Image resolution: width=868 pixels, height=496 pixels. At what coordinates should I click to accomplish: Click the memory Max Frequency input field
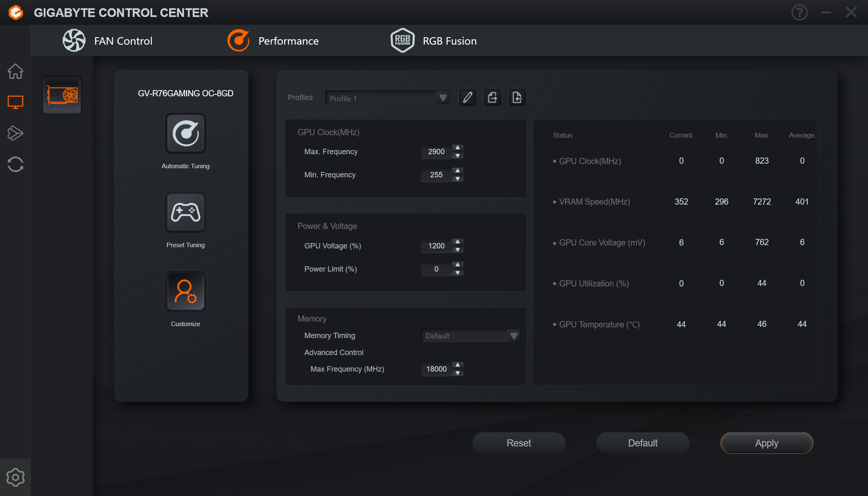[436, 369]
